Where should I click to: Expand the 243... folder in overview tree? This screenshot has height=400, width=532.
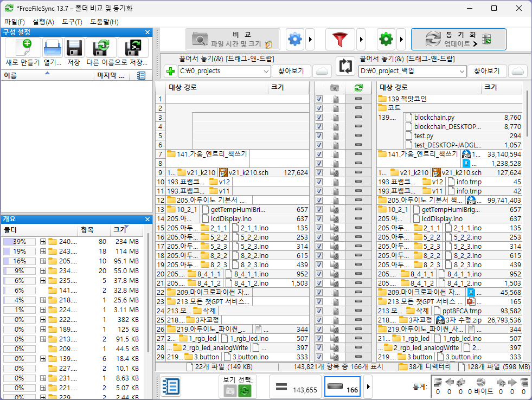click(x=43, y=251)
